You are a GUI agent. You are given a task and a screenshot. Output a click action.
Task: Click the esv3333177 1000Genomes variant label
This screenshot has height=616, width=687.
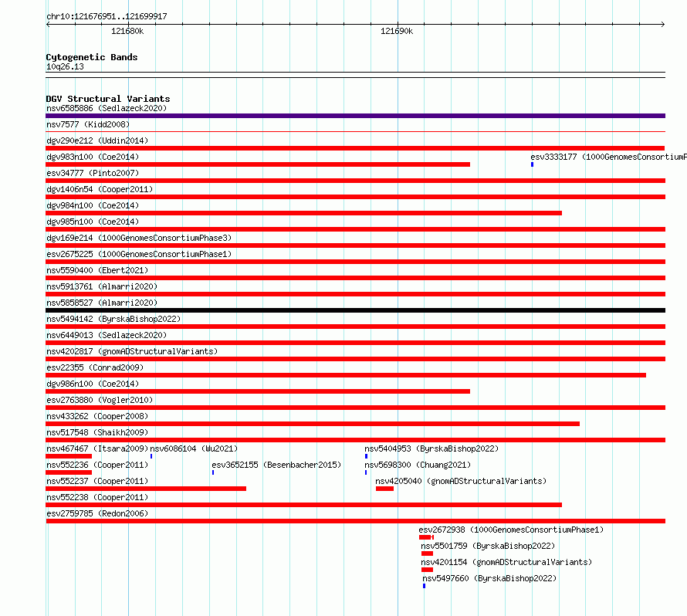(608, 157)
